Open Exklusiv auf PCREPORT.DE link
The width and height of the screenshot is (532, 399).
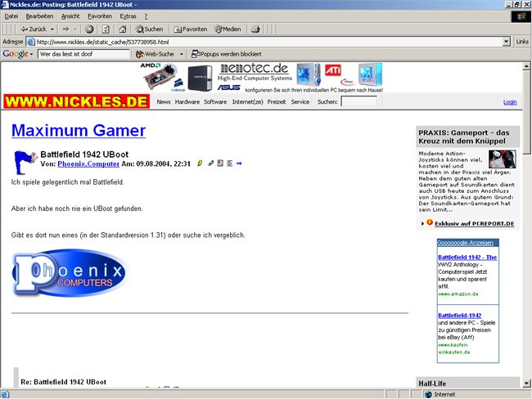click(x=475, y=224)
